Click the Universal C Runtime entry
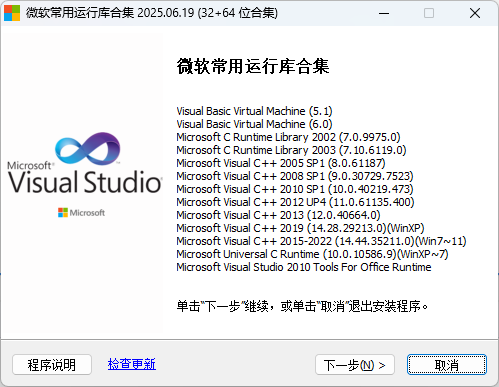 point(312,254)
